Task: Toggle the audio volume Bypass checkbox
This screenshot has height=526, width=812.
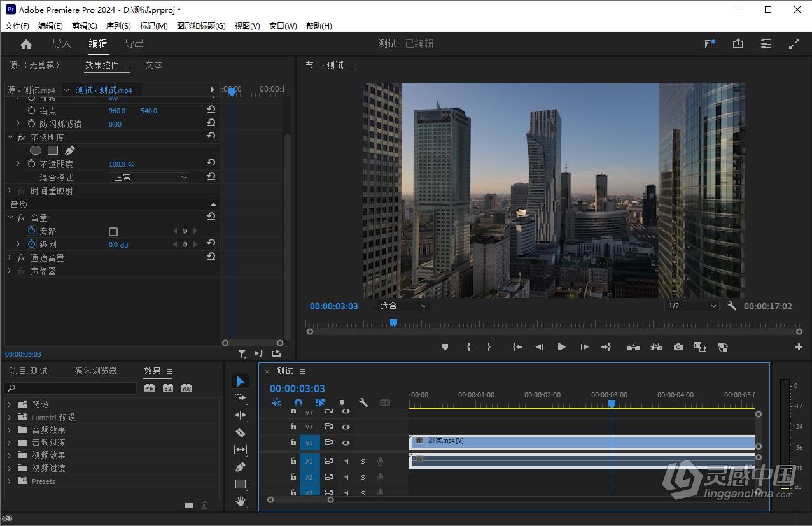Action: point(113,231)
